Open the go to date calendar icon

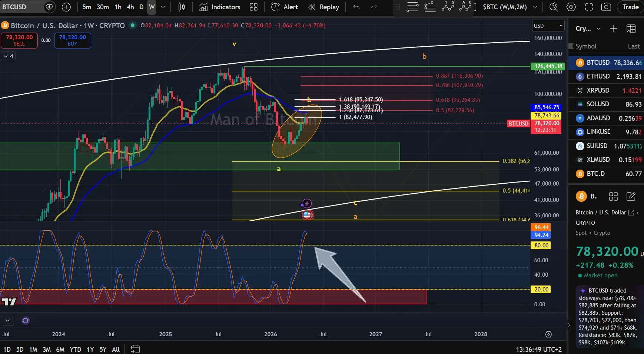tap(135, 349)
